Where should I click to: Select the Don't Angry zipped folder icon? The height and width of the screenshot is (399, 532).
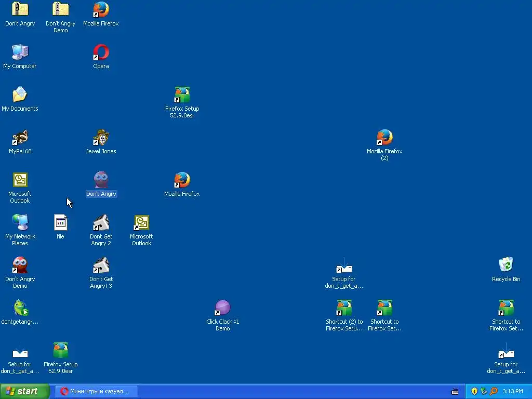[20, 9]
